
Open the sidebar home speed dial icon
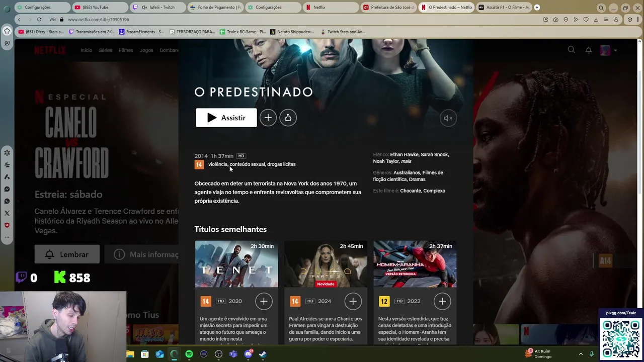(7, 31)
